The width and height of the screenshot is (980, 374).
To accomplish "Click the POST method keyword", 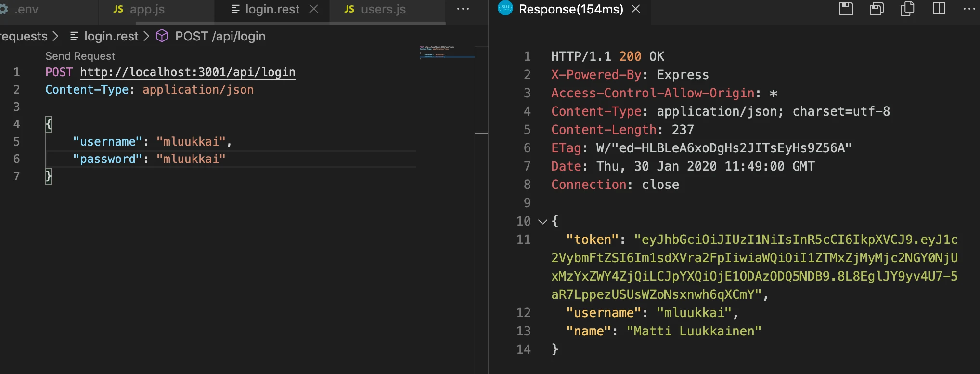I will click(x=59, y=72).
